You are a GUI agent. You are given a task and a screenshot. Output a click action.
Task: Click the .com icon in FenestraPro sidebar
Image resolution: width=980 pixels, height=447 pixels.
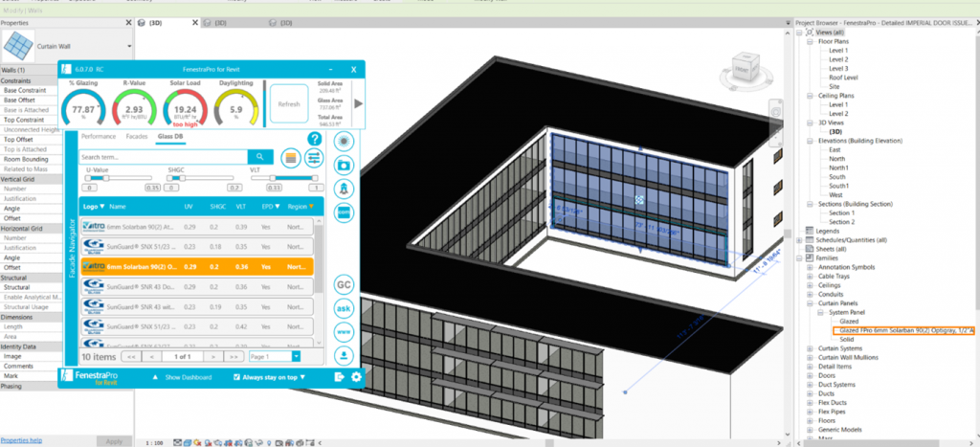344,212
